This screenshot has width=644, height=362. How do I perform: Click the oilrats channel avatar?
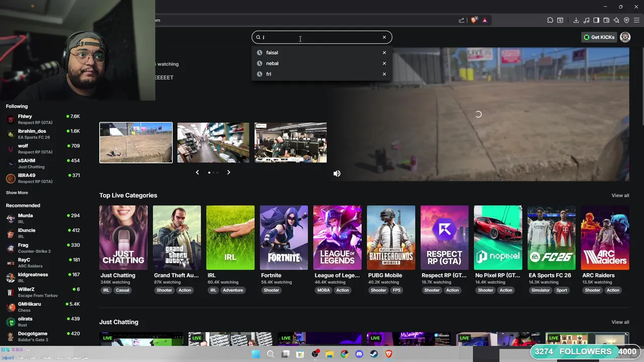11,322
